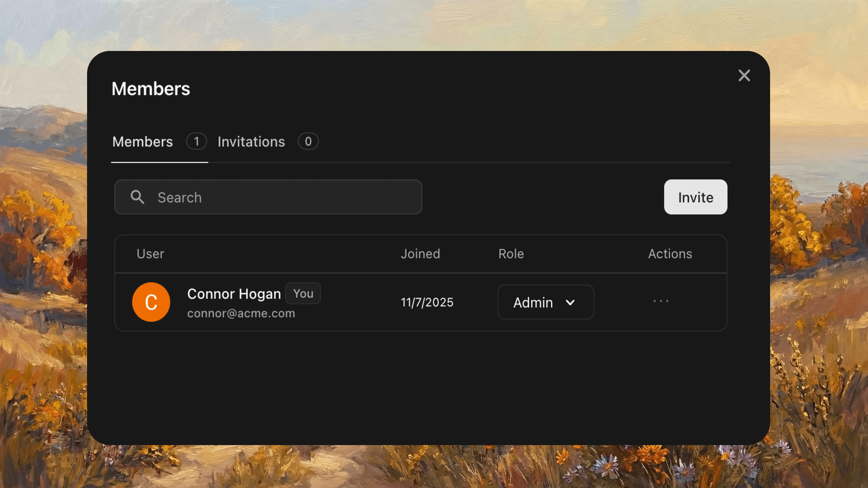The width and height of the screenshot is (868, 488).
Task: Click the magnifier search icon
Action: click(137, 197)
